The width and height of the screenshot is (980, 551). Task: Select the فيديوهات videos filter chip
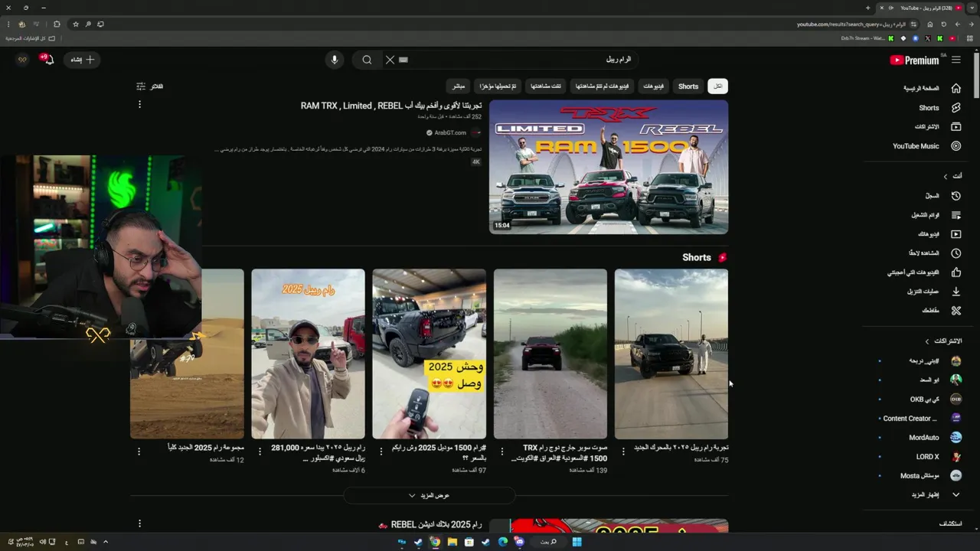coord(653,86)
